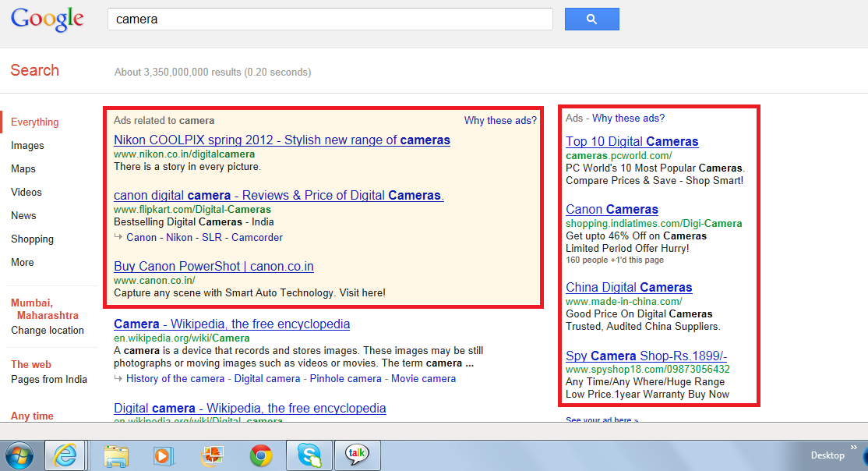Open Internet Explorer from the taskbar
This screenshot has height=471, width=868.
(65, 455)
